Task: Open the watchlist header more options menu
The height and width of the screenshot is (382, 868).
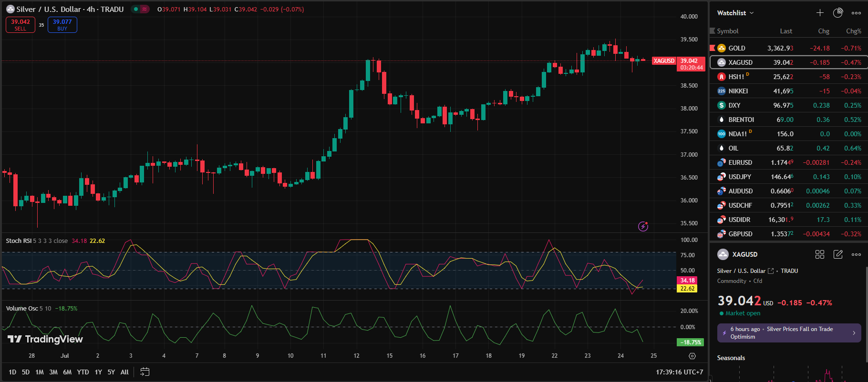Action: (856, 13)
